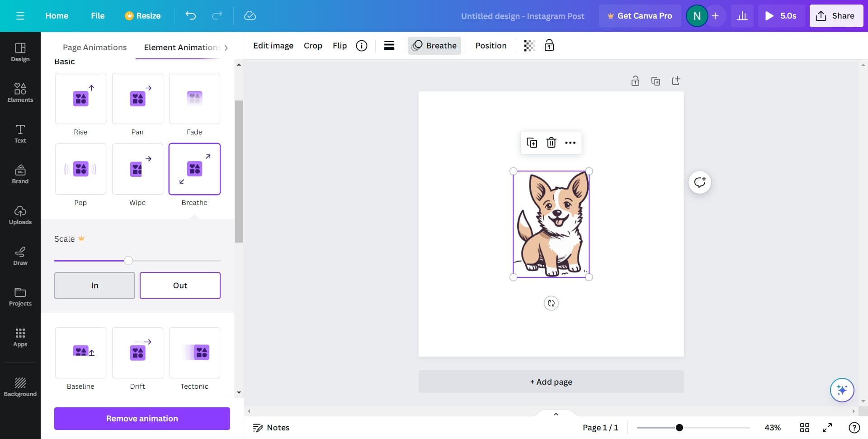The height and width of the screenshot is (439, 868).
Task: Open the Uploads panel
Action: point(20,215)
